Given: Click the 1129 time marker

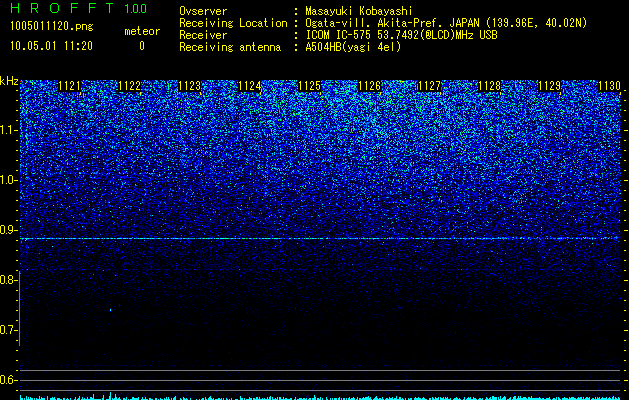Looking at the screenshot, I should [550, 86].
